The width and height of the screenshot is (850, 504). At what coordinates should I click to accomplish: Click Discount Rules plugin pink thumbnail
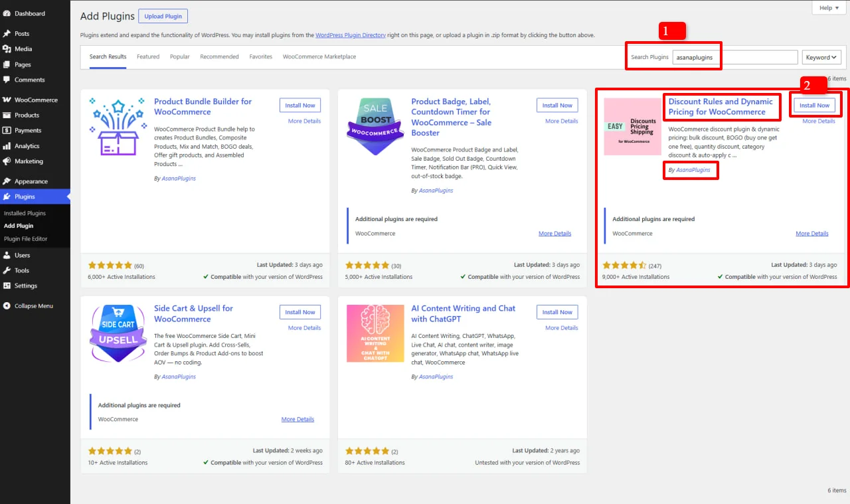click(x=632, y=127)
